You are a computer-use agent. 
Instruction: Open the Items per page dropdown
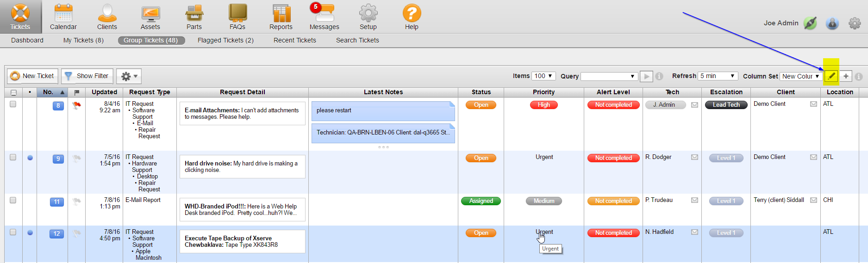coord(543,76)
